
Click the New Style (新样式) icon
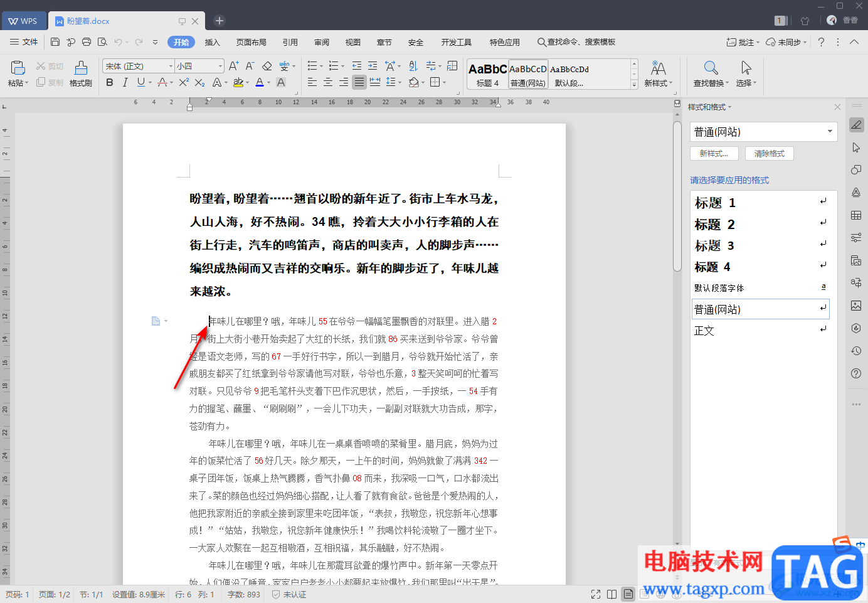coord(658,68)
